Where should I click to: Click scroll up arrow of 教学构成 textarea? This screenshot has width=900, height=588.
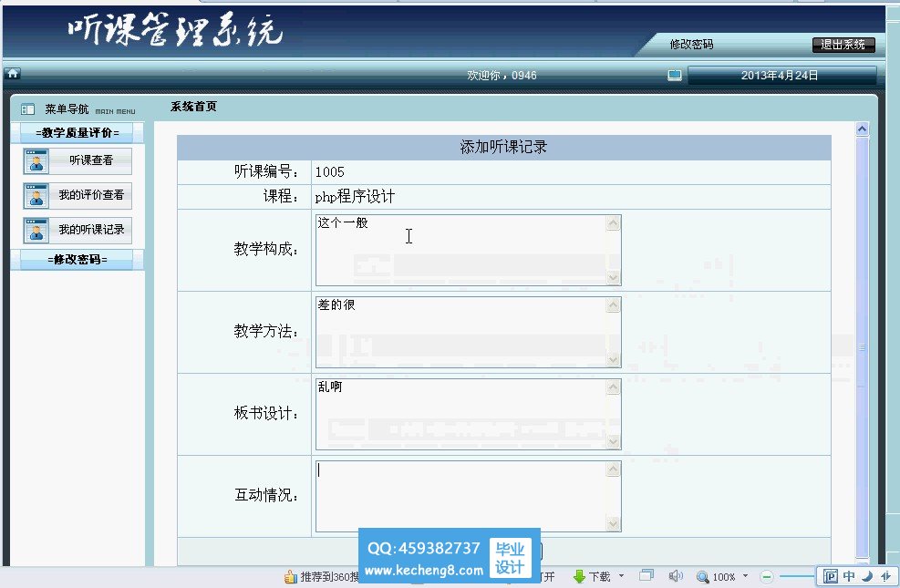pyautogui.click(x=613, y=223)
